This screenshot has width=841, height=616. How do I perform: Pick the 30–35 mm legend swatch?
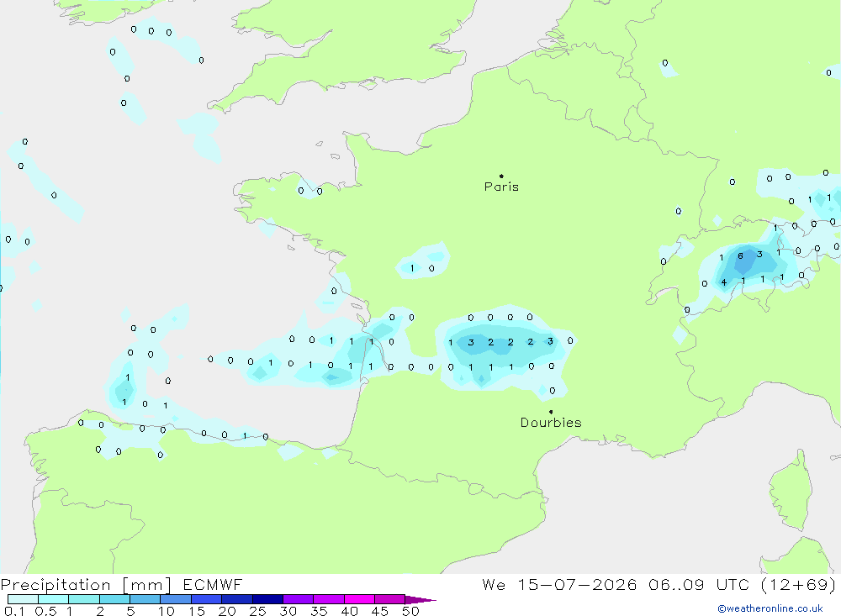299,599
